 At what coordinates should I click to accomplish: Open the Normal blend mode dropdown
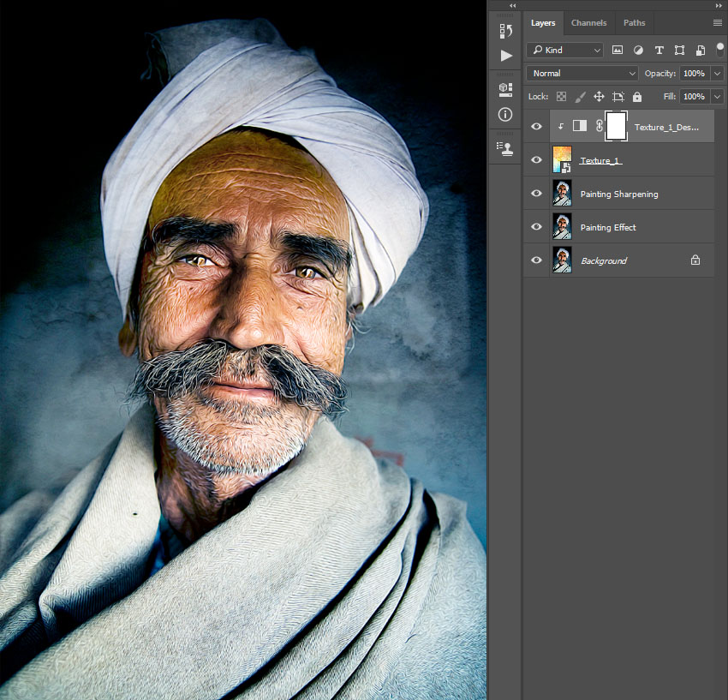coord(582,74)
